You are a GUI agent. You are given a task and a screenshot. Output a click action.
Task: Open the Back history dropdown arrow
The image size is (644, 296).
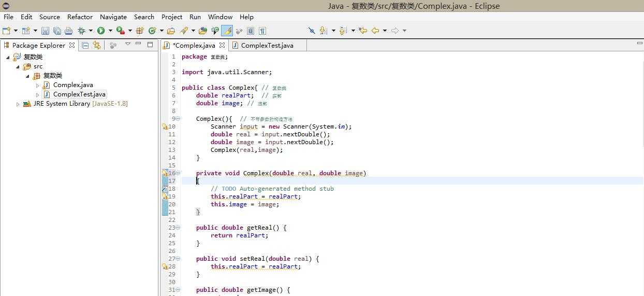[x=385, y=31]
